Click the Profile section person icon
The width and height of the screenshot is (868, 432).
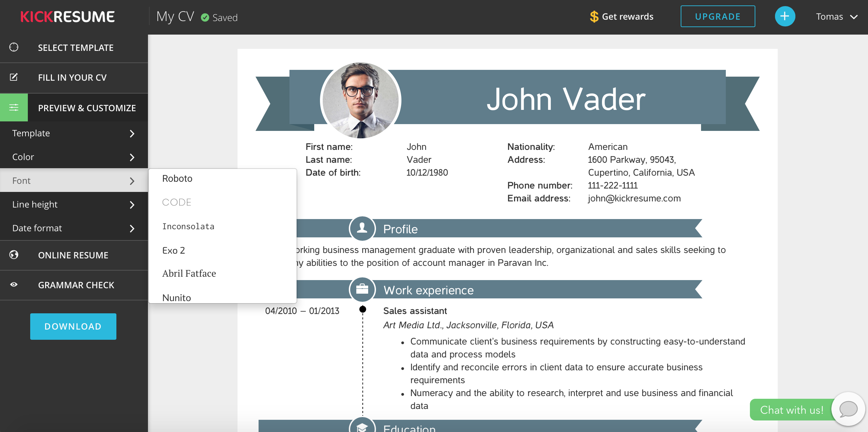pyautogui.click(x=362, y=228)
